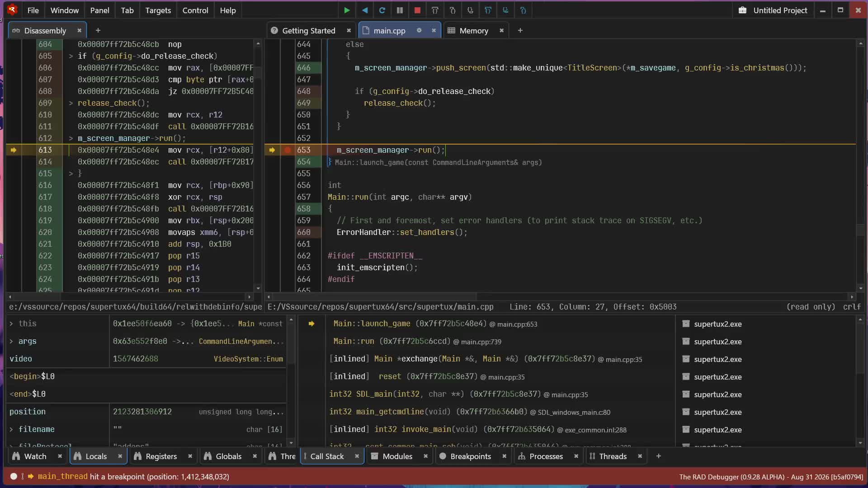Click the Pause execution icon

click(400, 10)
